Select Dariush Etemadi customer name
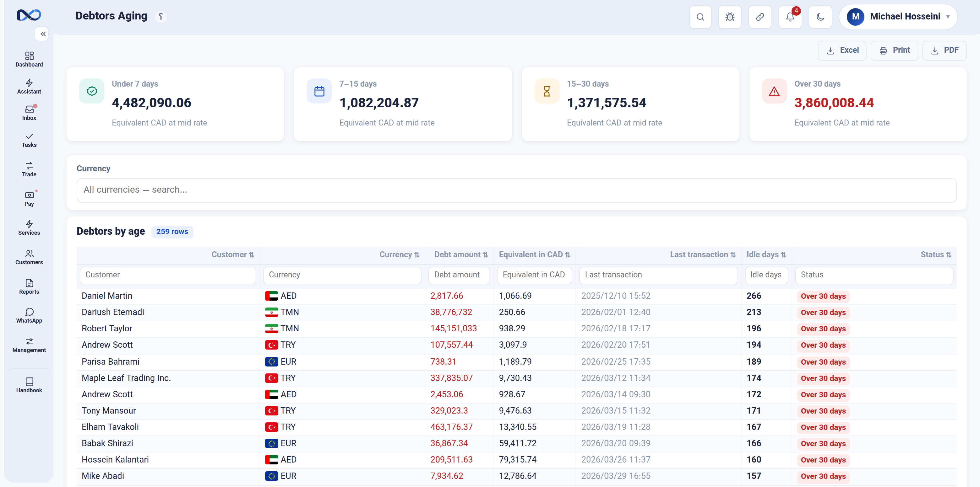 [113, 312]
